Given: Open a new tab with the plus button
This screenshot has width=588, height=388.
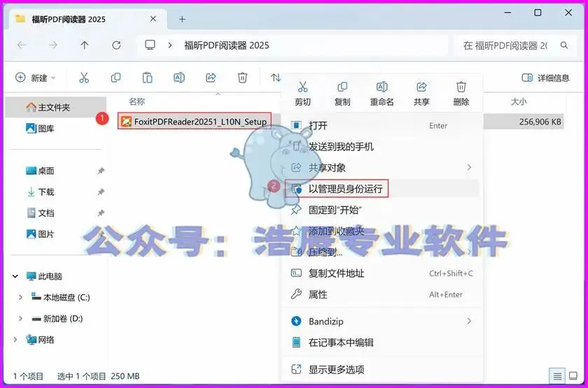Looking at the screenshot, I should pos(182,19).
